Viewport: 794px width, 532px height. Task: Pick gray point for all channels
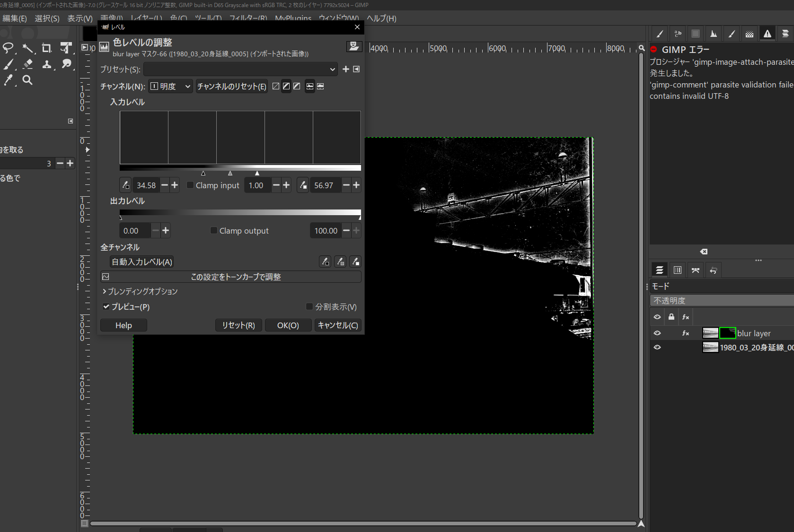340,262
